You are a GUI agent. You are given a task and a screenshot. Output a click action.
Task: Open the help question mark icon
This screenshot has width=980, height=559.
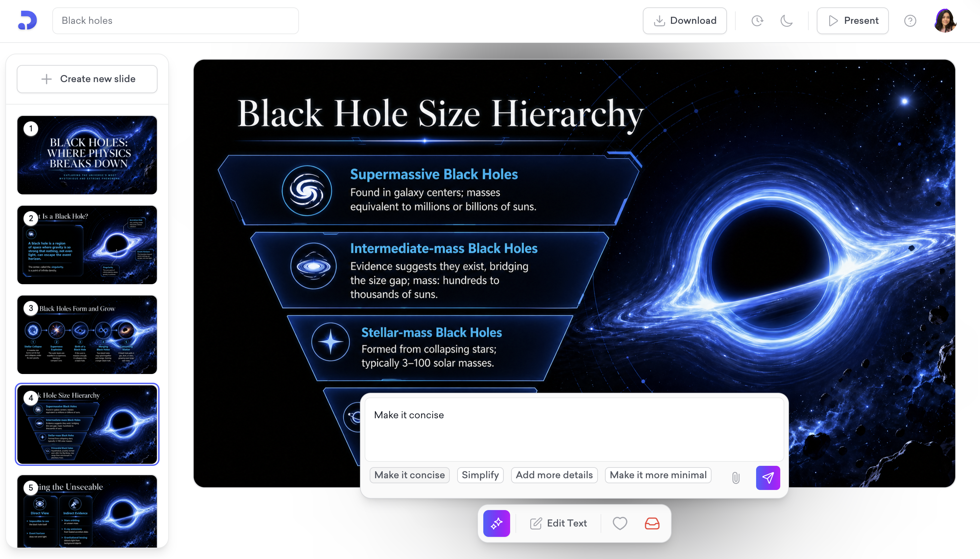click(x=910, y=21)
